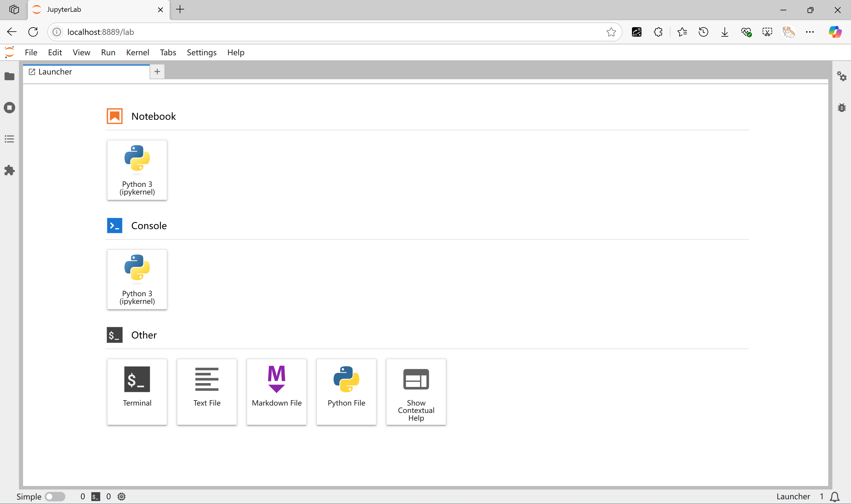
Task: Open the Kernel menu
Action: 137,52
